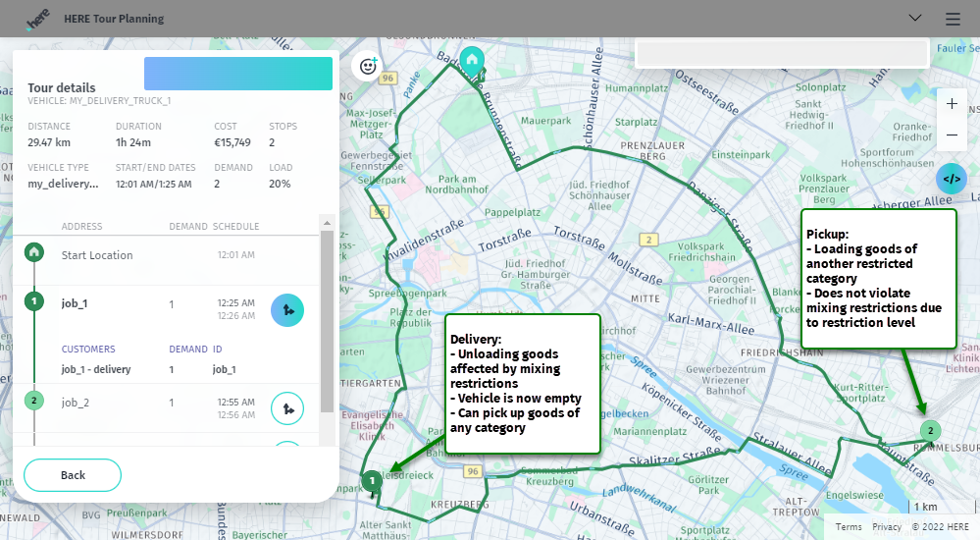Click the map search input field
Screen dimensions: 980x540
[782, 54]
